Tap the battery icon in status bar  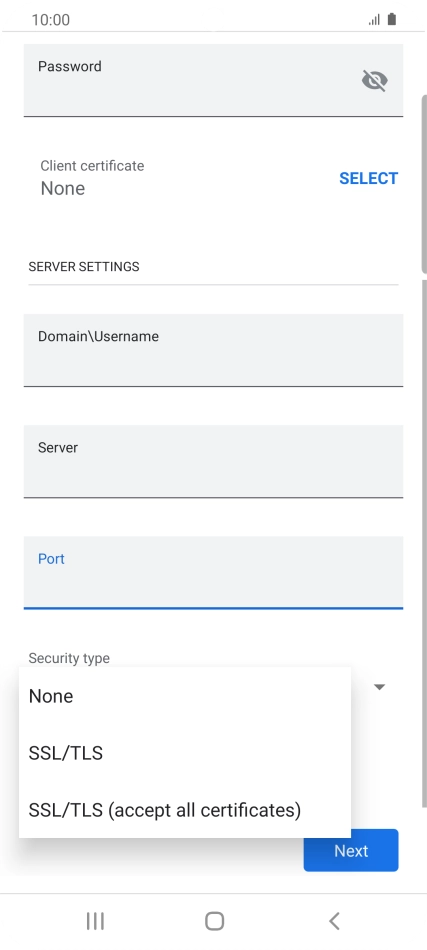pos(392,19)
